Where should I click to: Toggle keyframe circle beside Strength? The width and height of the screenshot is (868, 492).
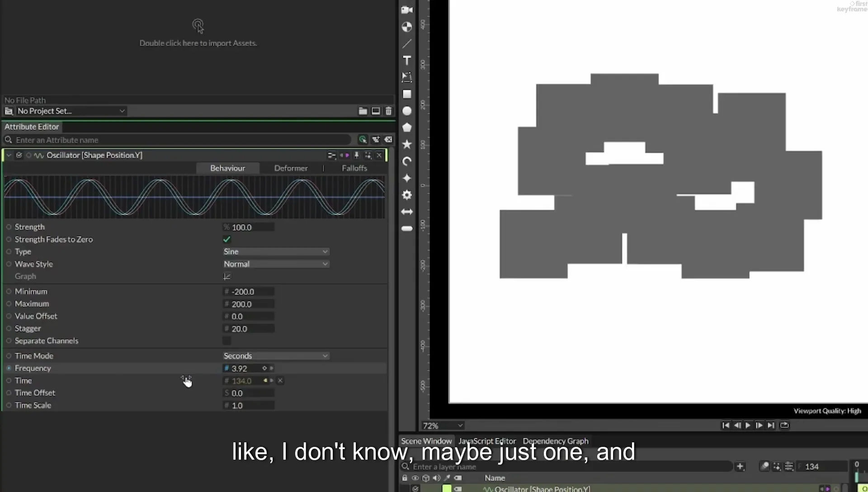click(9, 227)
